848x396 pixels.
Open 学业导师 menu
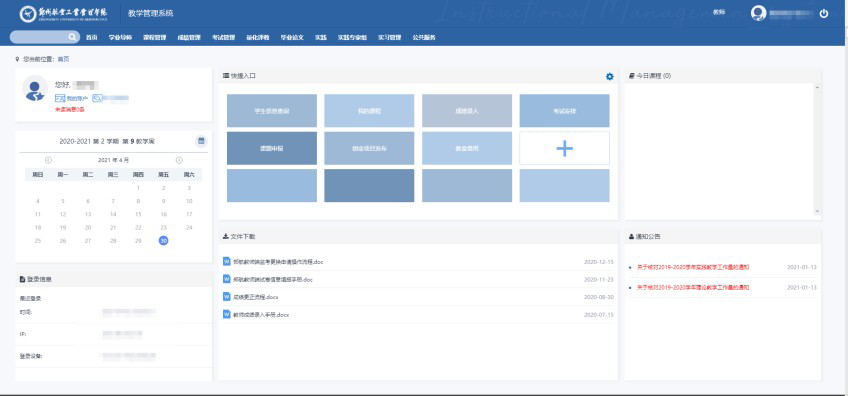(120, 38)
